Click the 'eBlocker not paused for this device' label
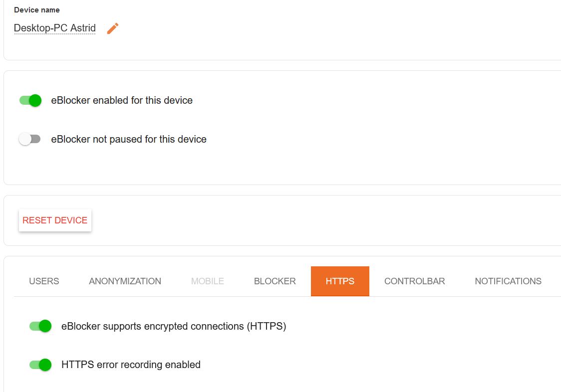The width and height of the screenshot is (561, 392). pyautogui.click(x=129, y=139)
